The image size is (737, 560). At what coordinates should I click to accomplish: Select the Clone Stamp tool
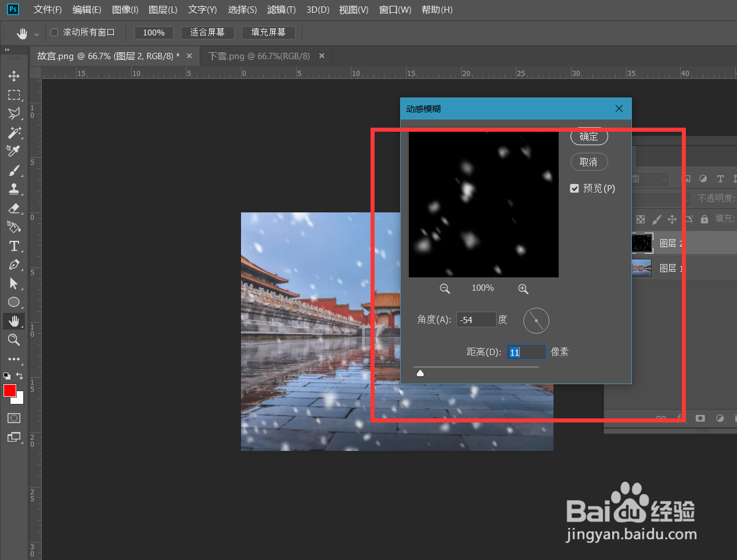pyautogui.click(x=14, y=189)
